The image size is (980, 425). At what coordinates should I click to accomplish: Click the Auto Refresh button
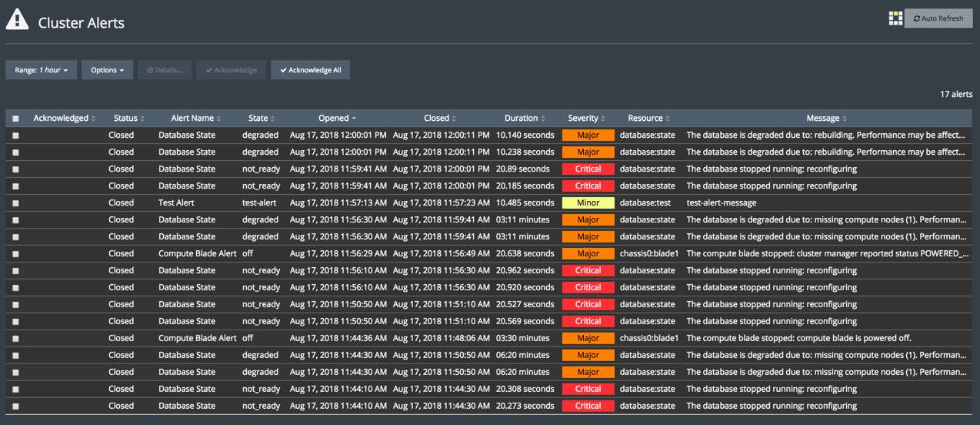click(x=938, y=18)
